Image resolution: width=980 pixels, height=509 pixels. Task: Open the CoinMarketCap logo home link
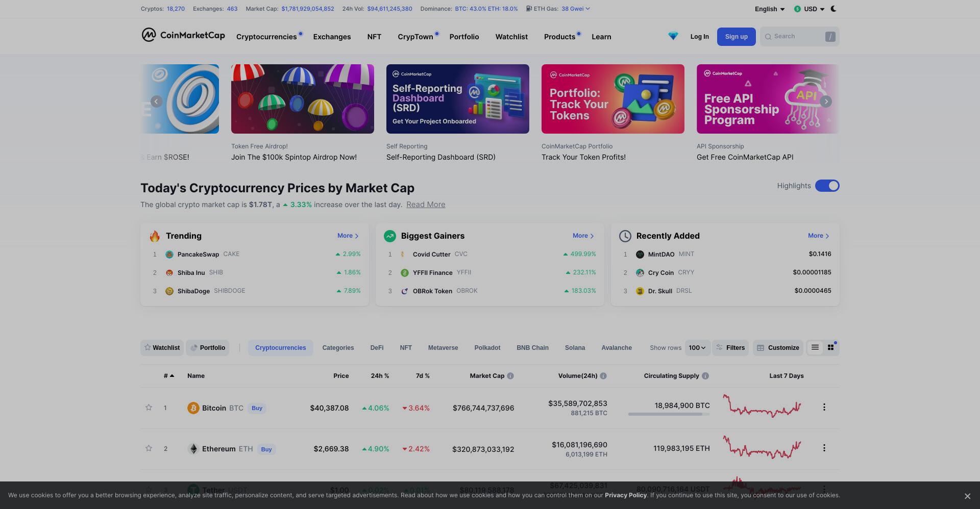pyautogui.click(x=183, y=35)
